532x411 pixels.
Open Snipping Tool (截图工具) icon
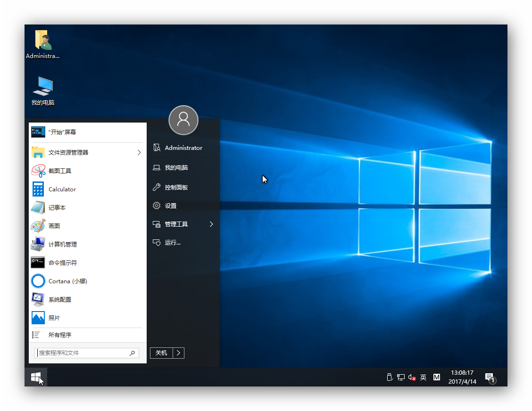38,171
